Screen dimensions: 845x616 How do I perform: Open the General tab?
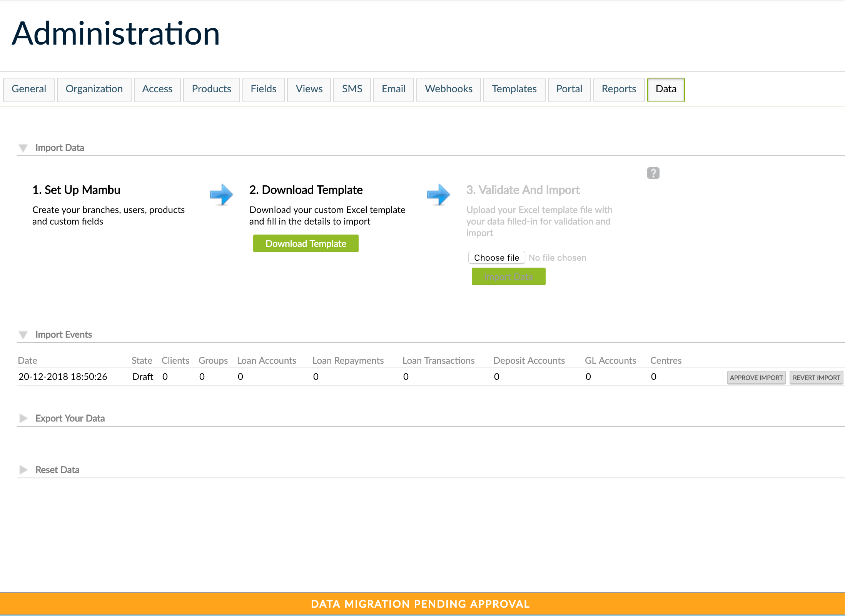[29, 89]
